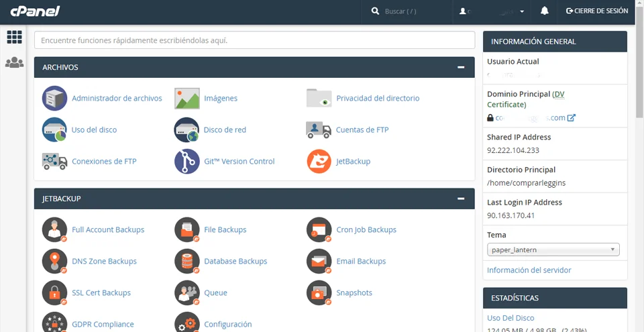Open the Full Account Backups icon
Screen dimensions: 644x332
coord(54,230)
